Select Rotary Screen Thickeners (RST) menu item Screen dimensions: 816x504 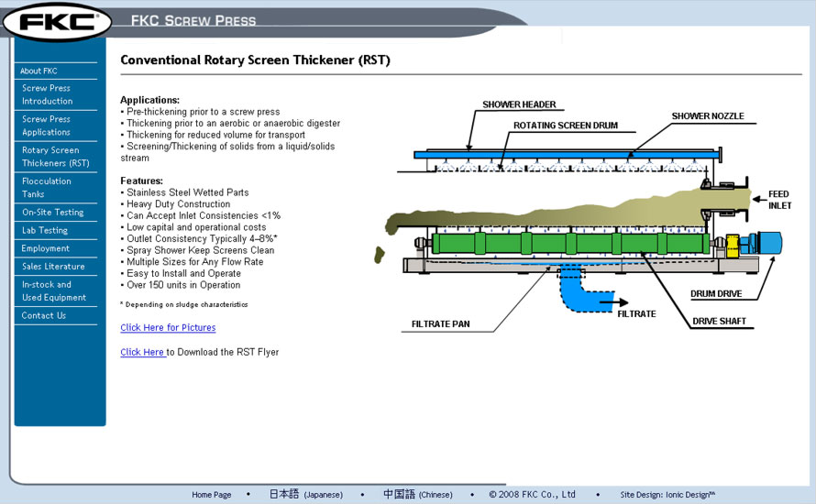(55, 157)
